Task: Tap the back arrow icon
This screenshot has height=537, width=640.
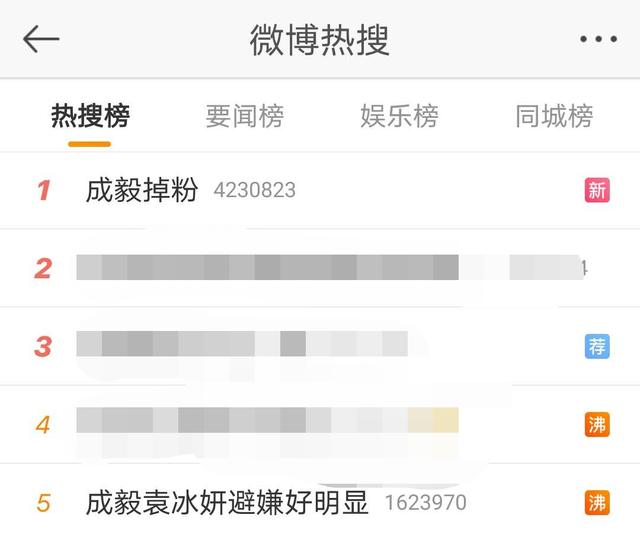Action: click(x=41, y=39)
